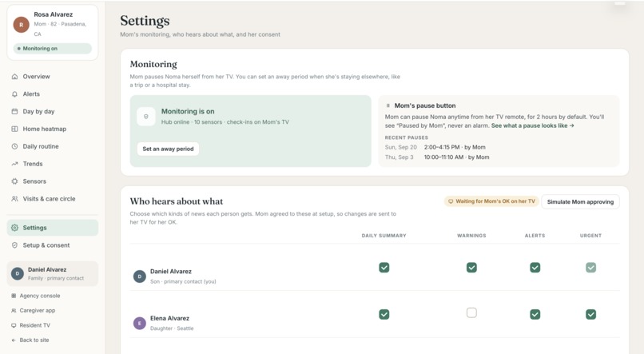Click the Monitoring on status pill
644x354 pixels.
pyautogui.click(x=53, y=49)
